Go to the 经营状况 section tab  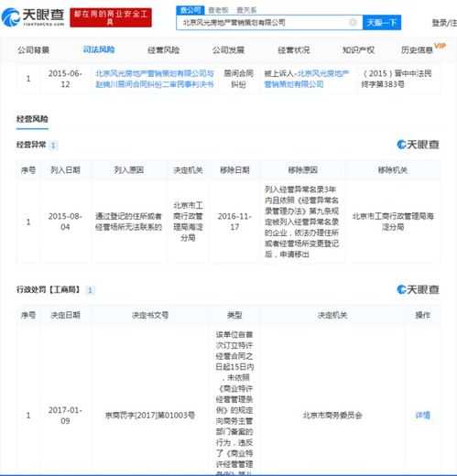294,49
